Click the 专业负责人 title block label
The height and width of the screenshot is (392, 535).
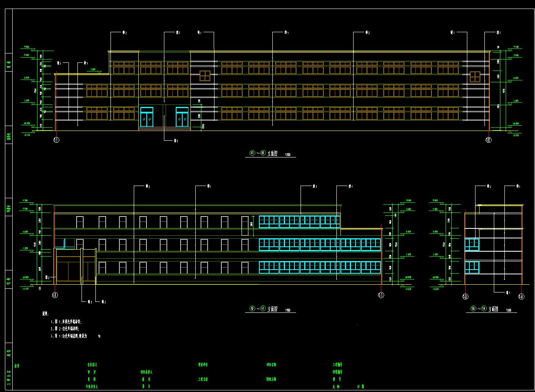[93, 386]
